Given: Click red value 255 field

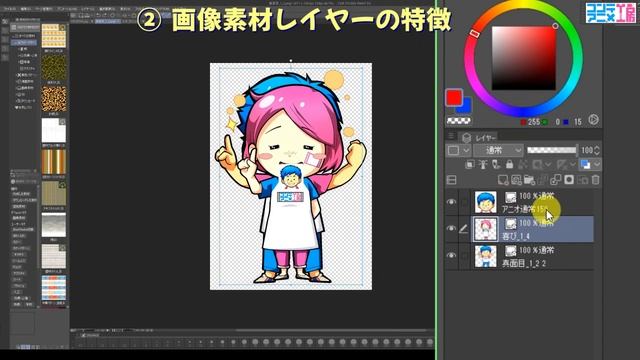Looking at the screenshot, I should [533, 122].
